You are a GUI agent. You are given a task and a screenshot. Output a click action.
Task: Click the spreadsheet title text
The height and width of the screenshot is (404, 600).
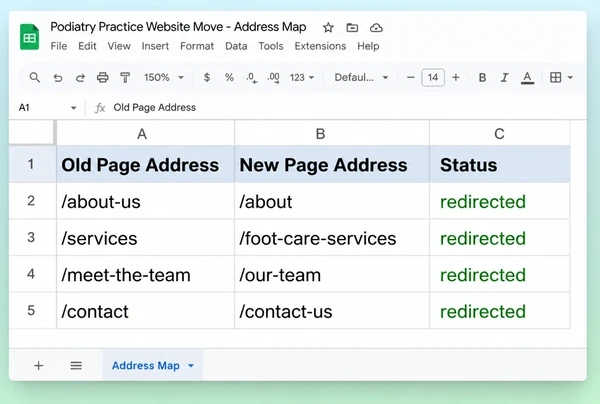click(178, 27)
